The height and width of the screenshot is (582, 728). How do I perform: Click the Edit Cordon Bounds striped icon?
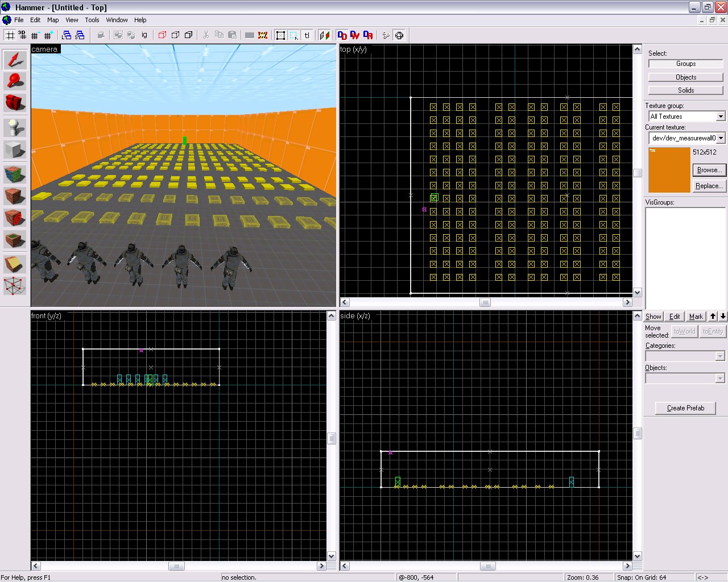[x=263, y=35]
